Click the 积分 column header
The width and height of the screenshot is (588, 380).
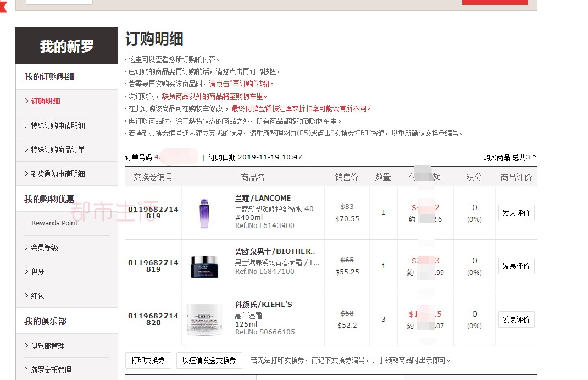pos(474,177)
